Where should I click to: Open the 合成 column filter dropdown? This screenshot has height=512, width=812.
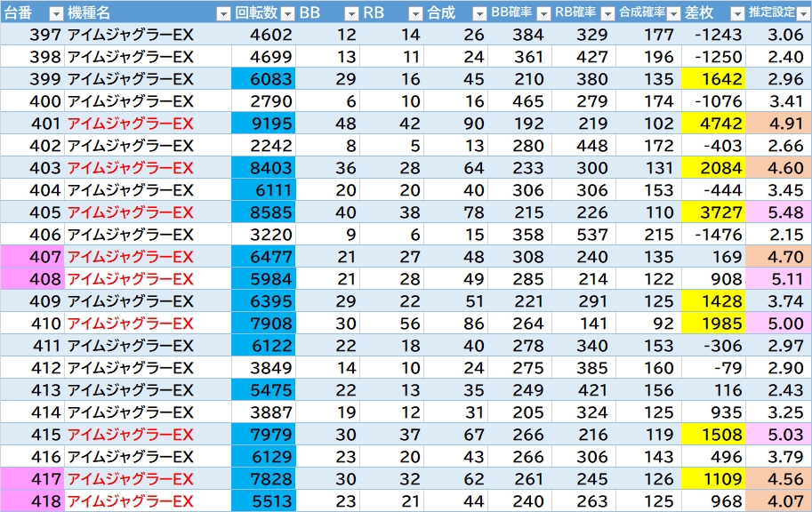(480, 13)
